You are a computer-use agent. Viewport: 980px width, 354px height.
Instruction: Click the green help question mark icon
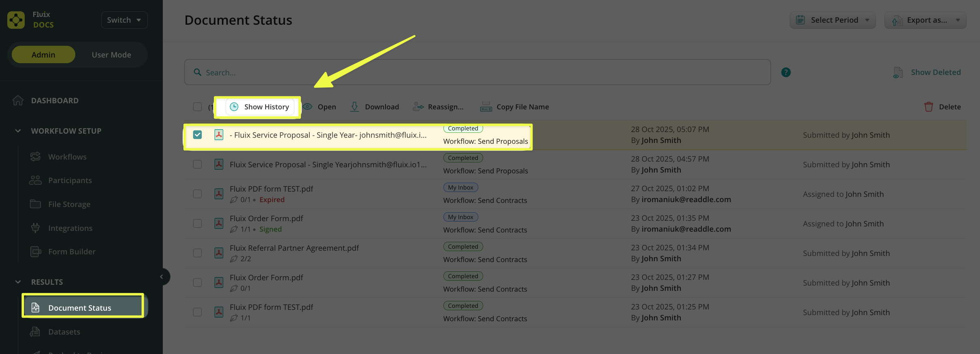[786, 73]
